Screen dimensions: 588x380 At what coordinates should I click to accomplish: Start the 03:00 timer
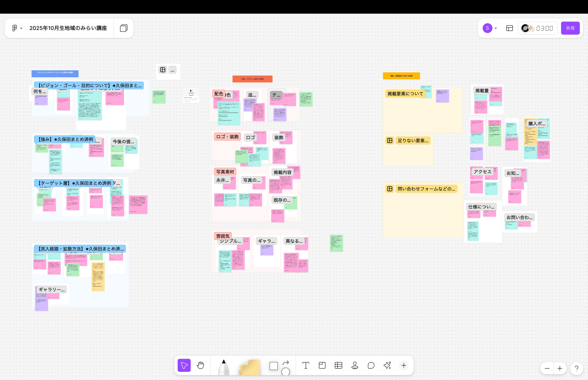[544, 28]
